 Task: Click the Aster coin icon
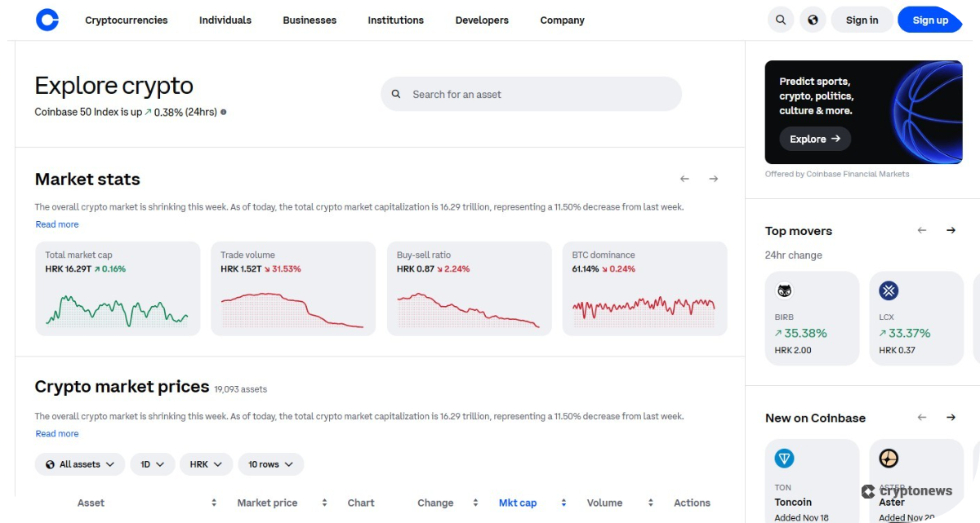point(889,459)
